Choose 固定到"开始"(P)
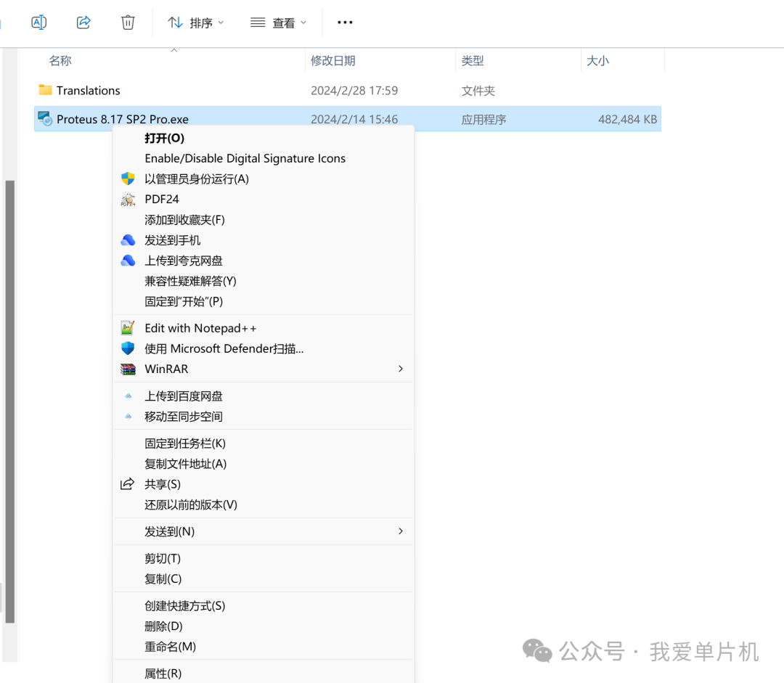This screenshot has height=683, width=784. coord(184,301)
